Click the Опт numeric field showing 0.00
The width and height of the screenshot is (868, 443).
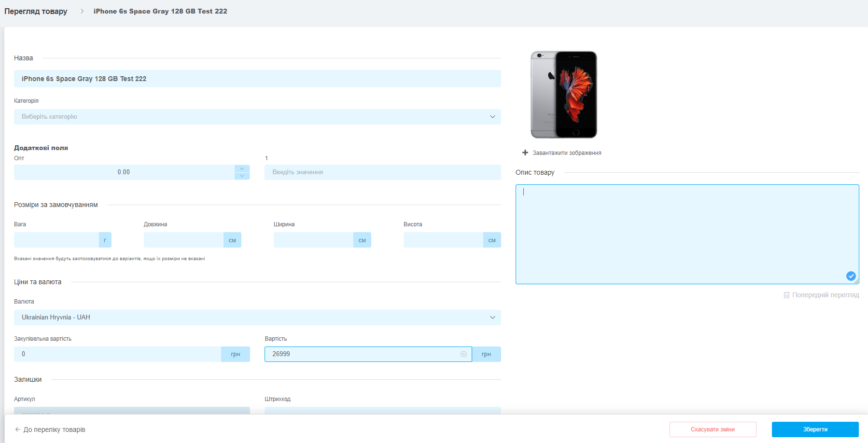(x=124, y=172)
